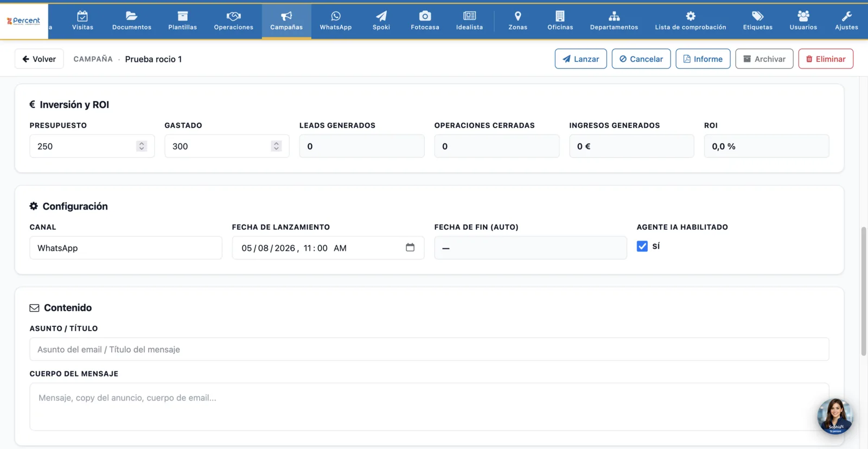Click the page vertical scrollbar
Screen dimensions: 868x449
863,291
